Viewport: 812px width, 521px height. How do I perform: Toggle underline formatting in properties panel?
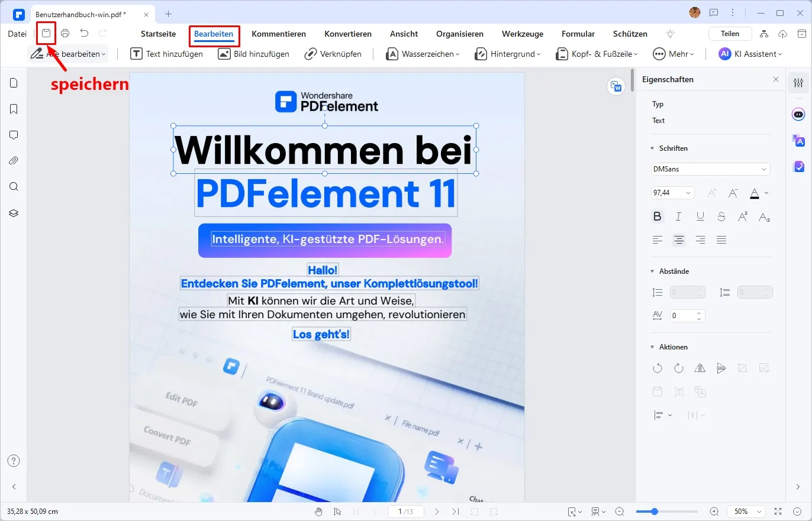coord(700,216)
